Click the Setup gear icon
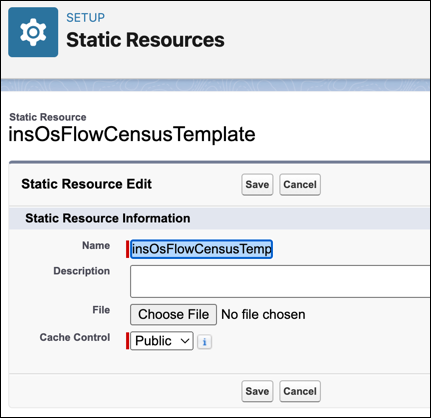Viewport: 431px width, 418px height. click(x=33, y=32)
